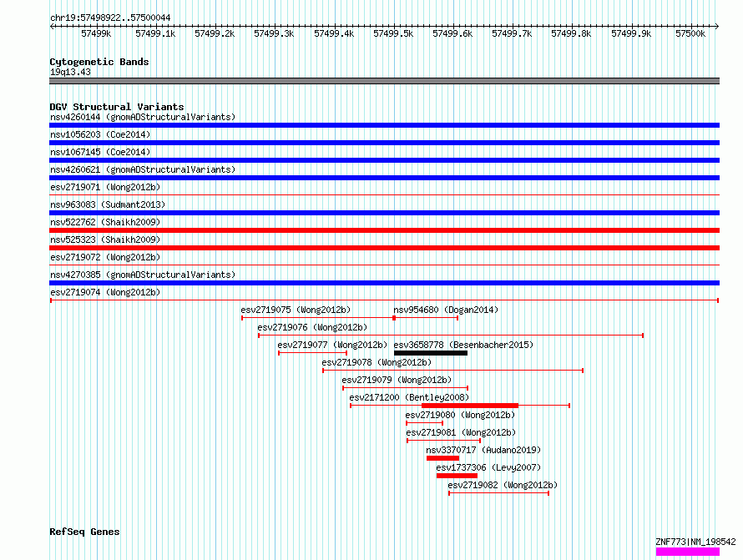Click nsv954680 (Dogan2014) label
The width and height of the screenshot is (743, 560).
[446, 310]
